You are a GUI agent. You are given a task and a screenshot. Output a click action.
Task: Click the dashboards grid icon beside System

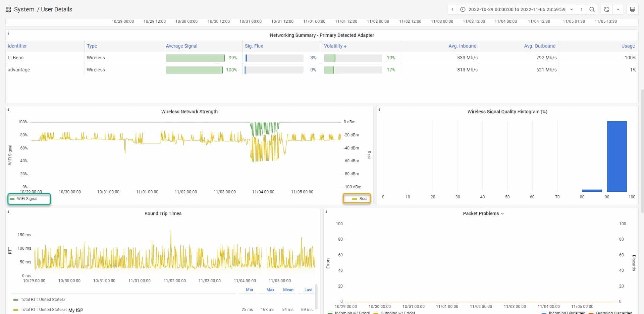(8, 9)
